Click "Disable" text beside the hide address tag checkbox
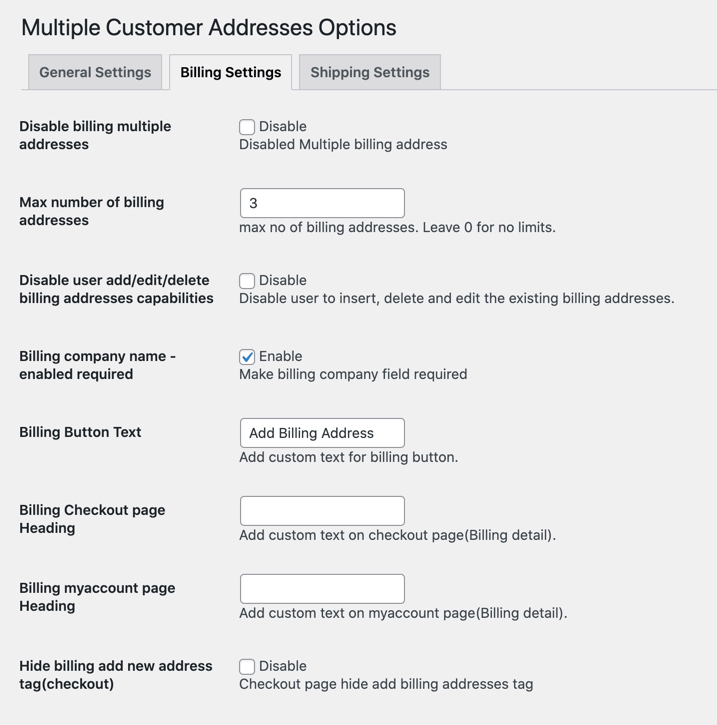The image size is (717, 725). (x=283, y=666)
